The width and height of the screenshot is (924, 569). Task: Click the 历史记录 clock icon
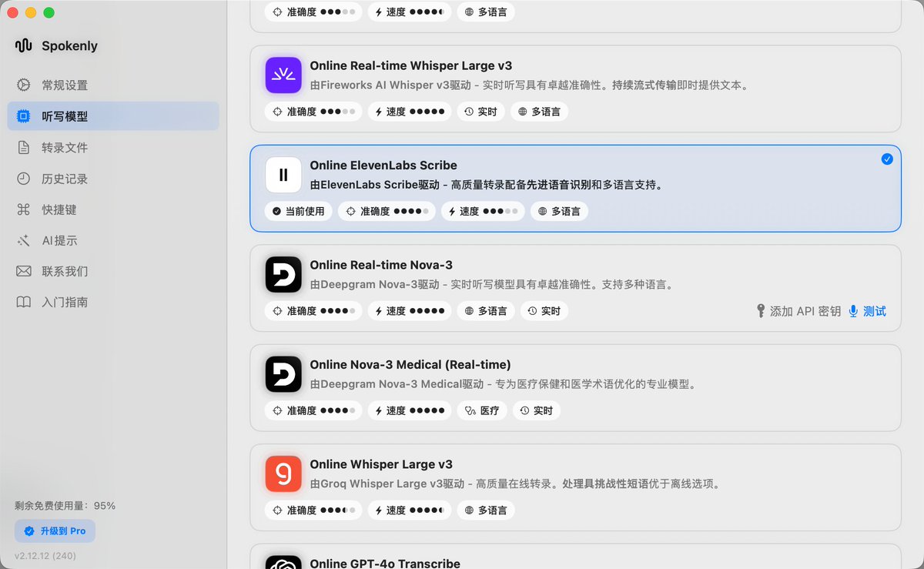pos(24,179)
